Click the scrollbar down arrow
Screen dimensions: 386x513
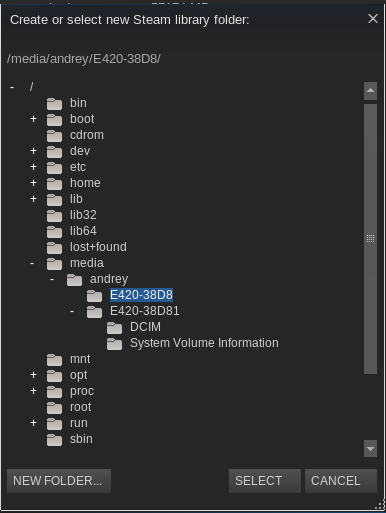click(370, 449)
